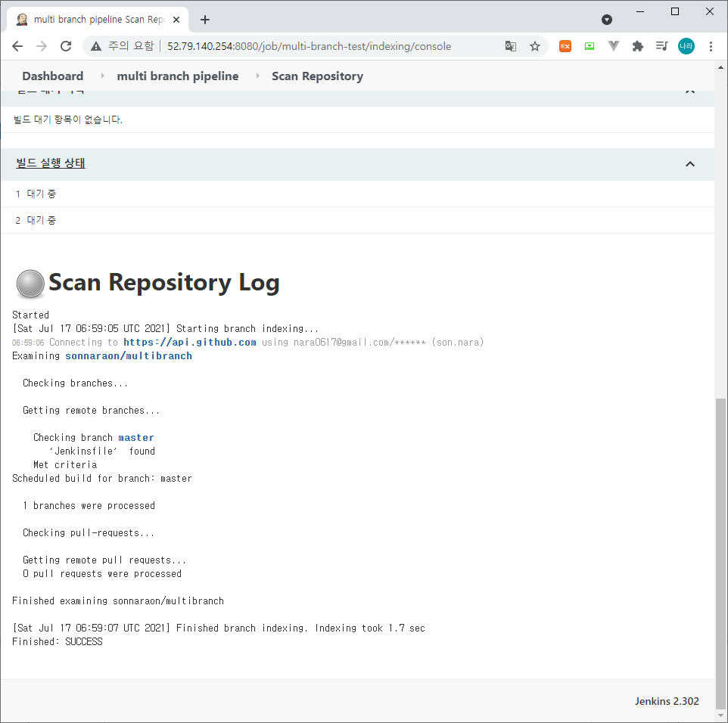Image resolution: width=728 pixels, height=723 pixels.
Task: Open the Chrome profile avatar
Action: point(686,46)
